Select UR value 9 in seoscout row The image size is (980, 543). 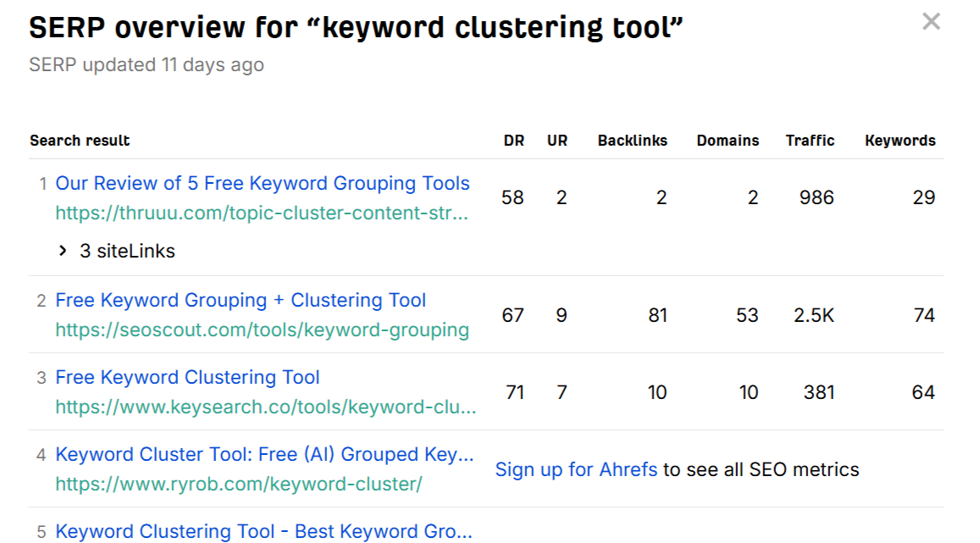pos(562,315)
